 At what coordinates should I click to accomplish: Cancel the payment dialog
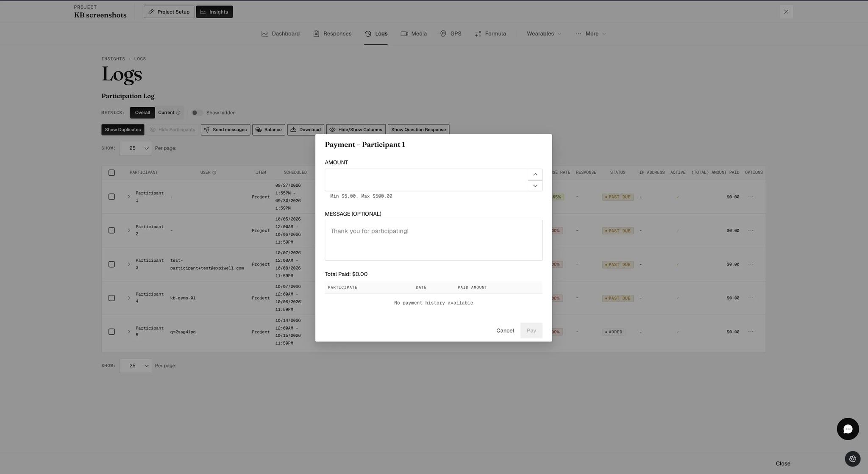pos(505,331)
